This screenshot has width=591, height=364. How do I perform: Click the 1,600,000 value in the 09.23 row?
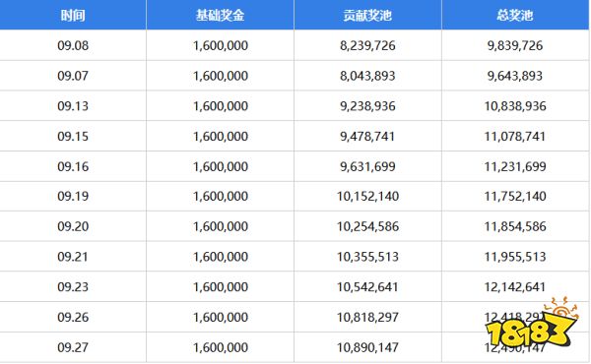tap(221, 287)
